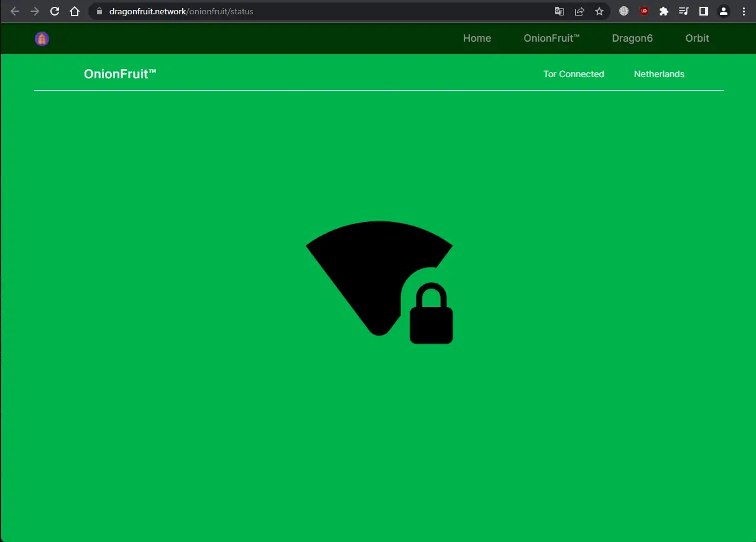Open Chrome three-dot menu
This screenshot has width=756, height=542.
click(744, 11)
